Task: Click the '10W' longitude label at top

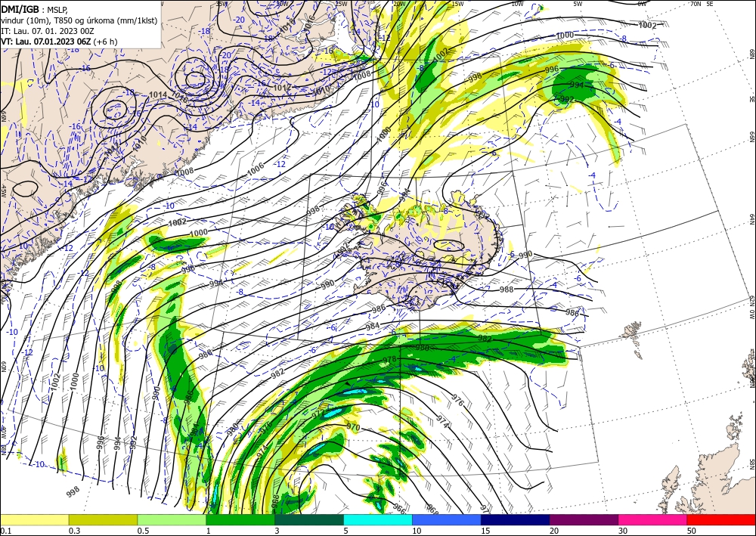Action: pos(517,4)
